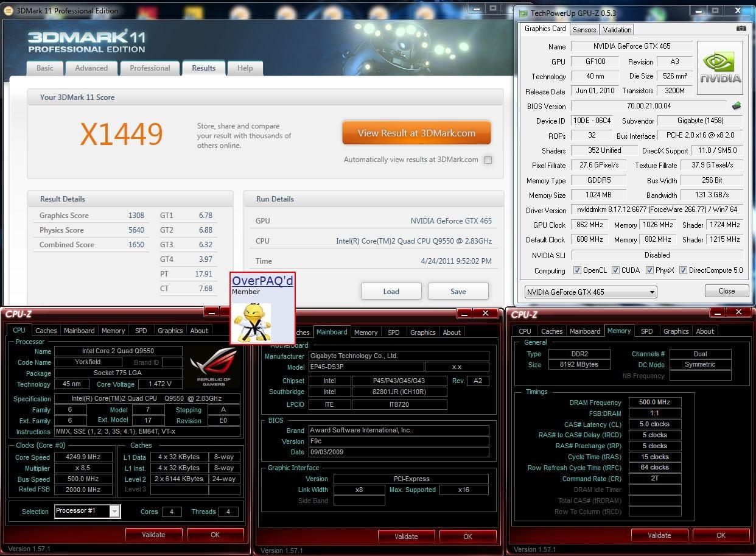
Task: Open the Advanced tab in 3DMark 11
Action: (x=91, y=68)
